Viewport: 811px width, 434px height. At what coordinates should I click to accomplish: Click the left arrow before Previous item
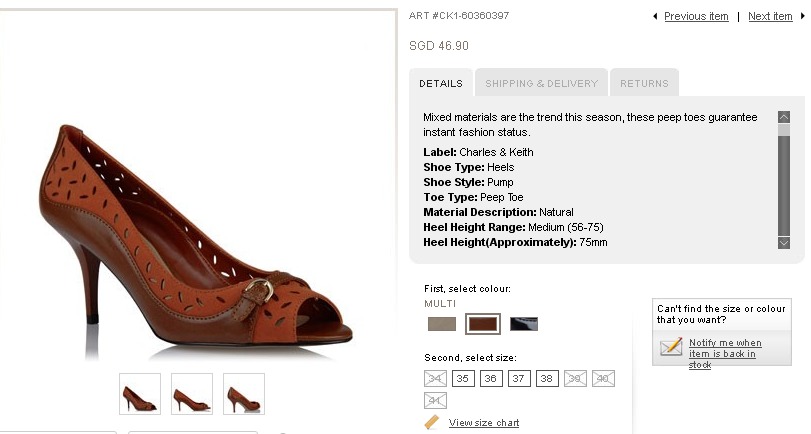tap(655, 16)
